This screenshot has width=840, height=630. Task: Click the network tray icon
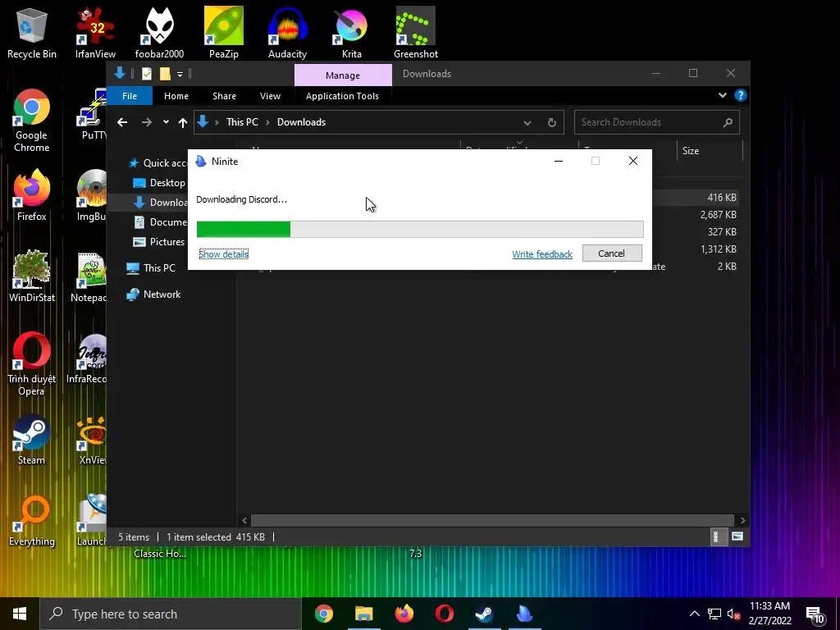coord(714,614)
